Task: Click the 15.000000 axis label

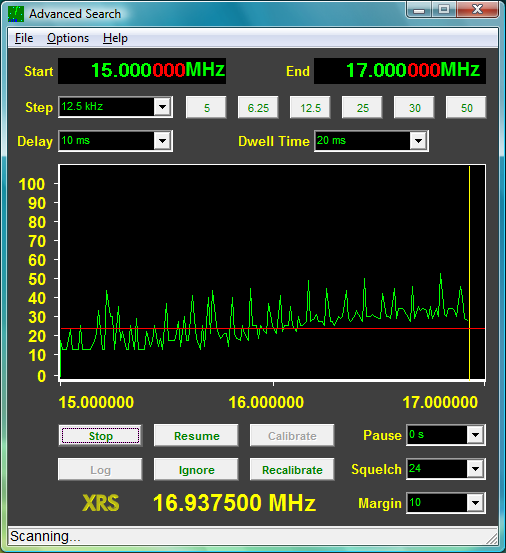Action: click(x=96, y=402)
